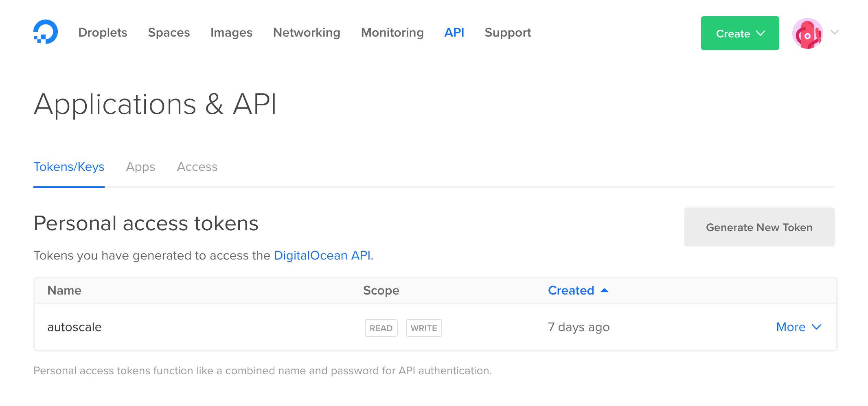The height and width of the screenshot is (406, 868).
Task: Click the Applications & API page title
Action: click(x=155, y=105)
